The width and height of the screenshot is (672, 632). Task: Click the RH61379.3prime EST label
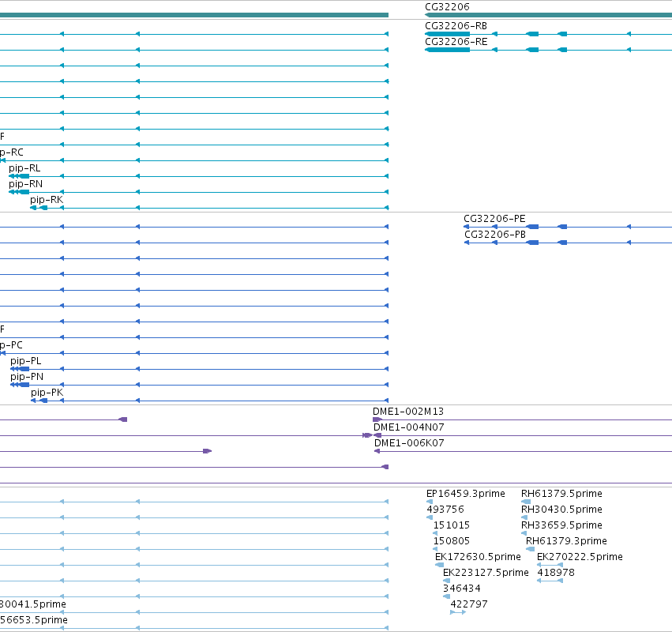pyautogui.click(x=566, y=541)
